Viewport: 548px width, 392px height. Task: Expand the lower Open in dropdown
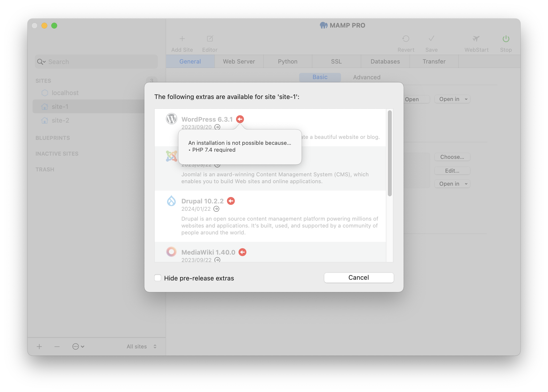click(x=452, y=184)
